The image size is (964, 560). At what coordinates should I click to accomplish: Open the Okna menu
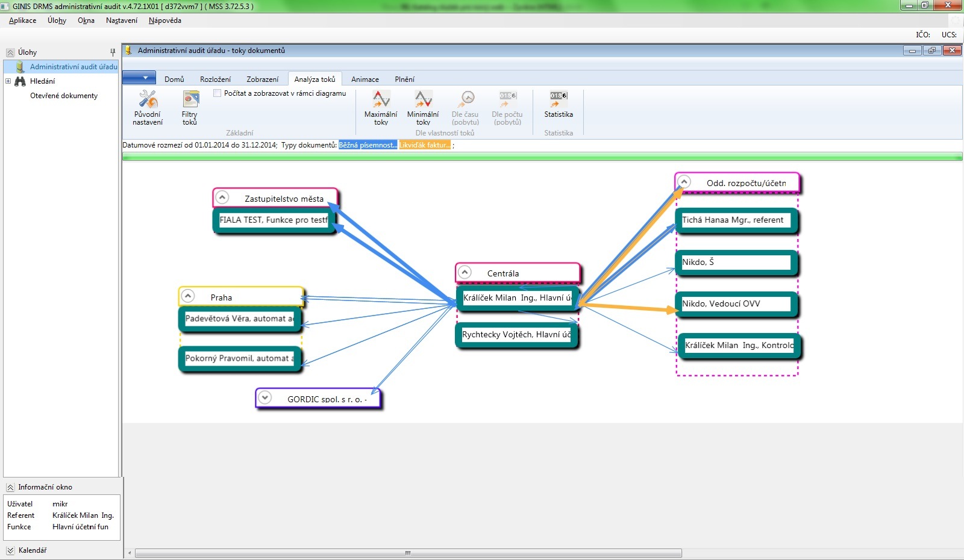(x=86, y=20)
